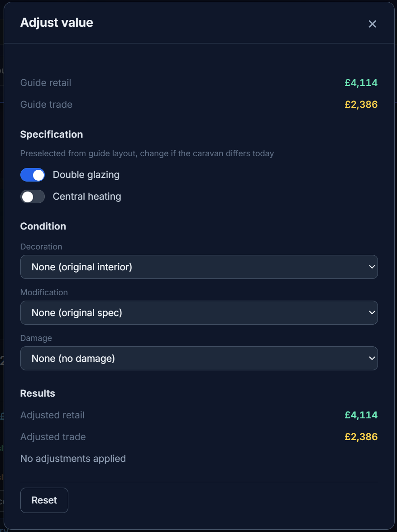Click the Modification dropdown chevron icon
The image size is (397, 532).
371,313
